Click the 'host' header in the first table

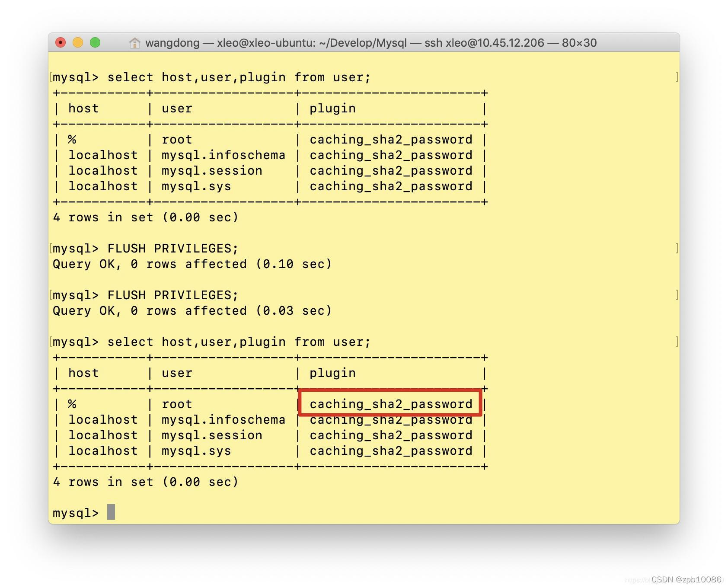pos(83,109)
